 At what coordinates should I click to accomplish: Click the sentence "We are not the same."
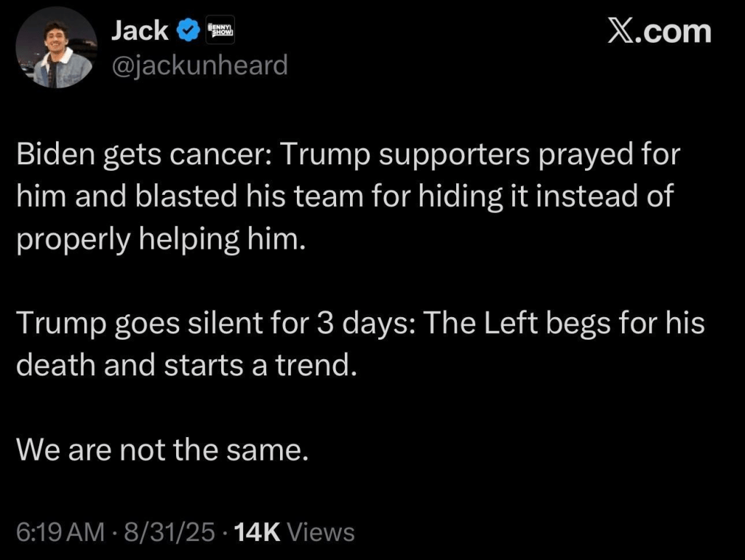[x=163, y=450]
